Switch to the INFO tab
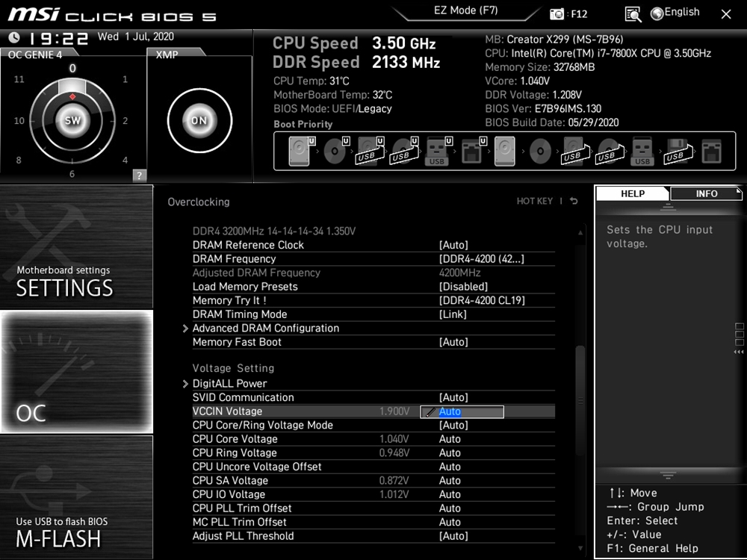This screenshot has width=747, height=560. 707,193
